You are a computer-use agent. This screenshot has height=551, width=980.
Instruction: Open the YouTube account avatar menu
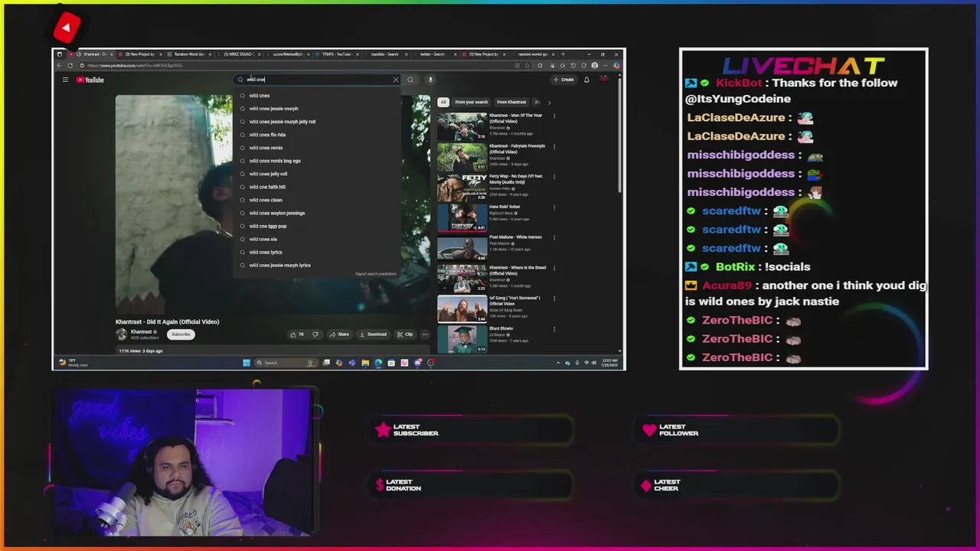pos(604,80)
